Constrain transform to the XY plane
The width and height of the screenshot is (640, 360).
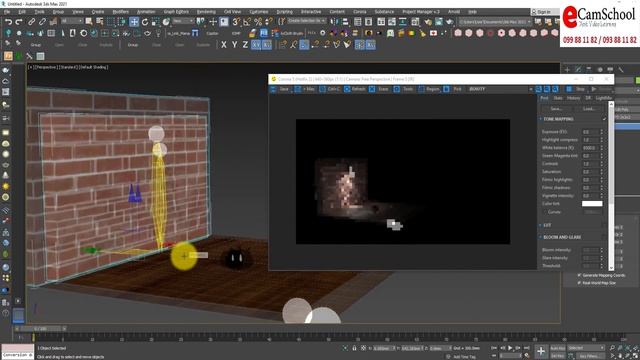256,45
